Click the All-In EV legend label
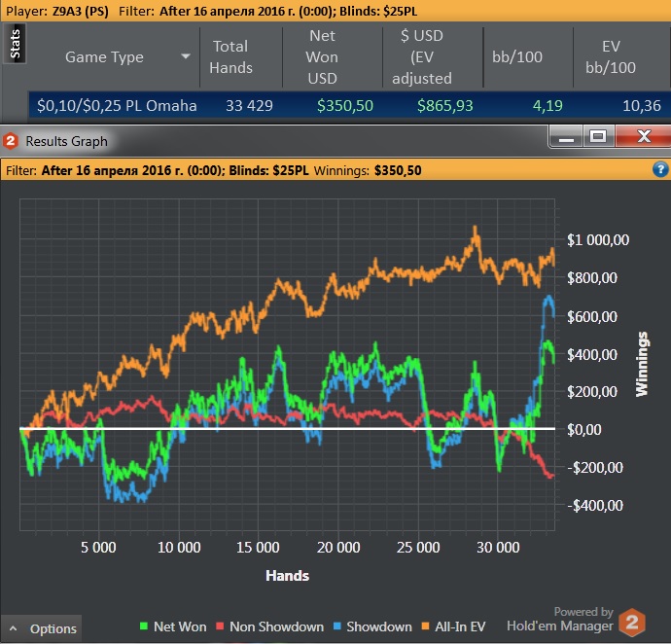671x644 pixels. pyautogui.click(x=460, y=626)
